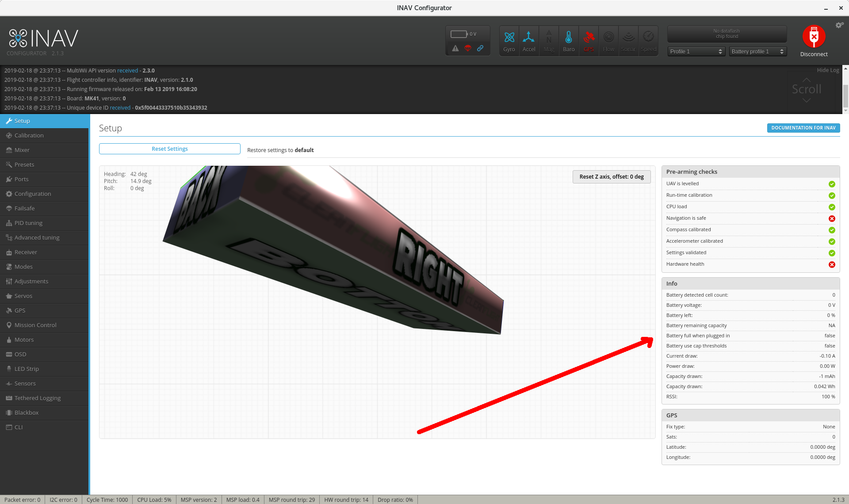Open the Battery profile 1 dropdown
The width and height of the screenshot is (849, 504).
[x=757, y=51]
